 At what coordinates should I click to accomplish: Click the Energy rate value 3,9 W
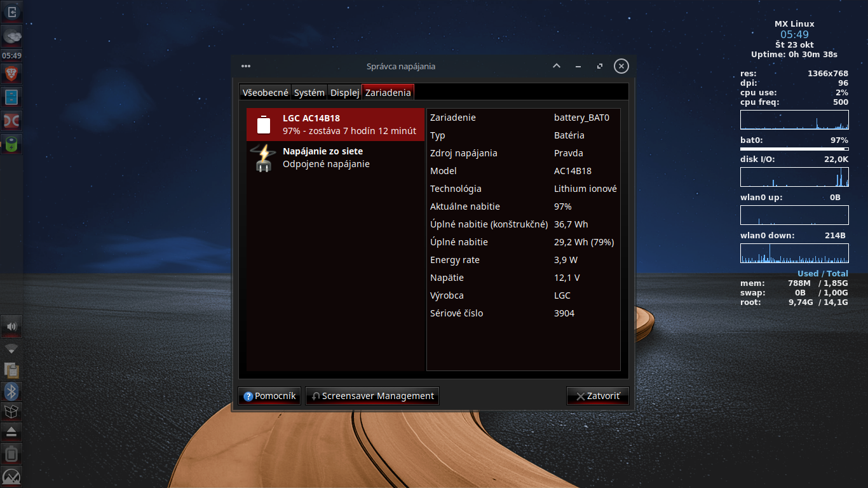point(566,260)
